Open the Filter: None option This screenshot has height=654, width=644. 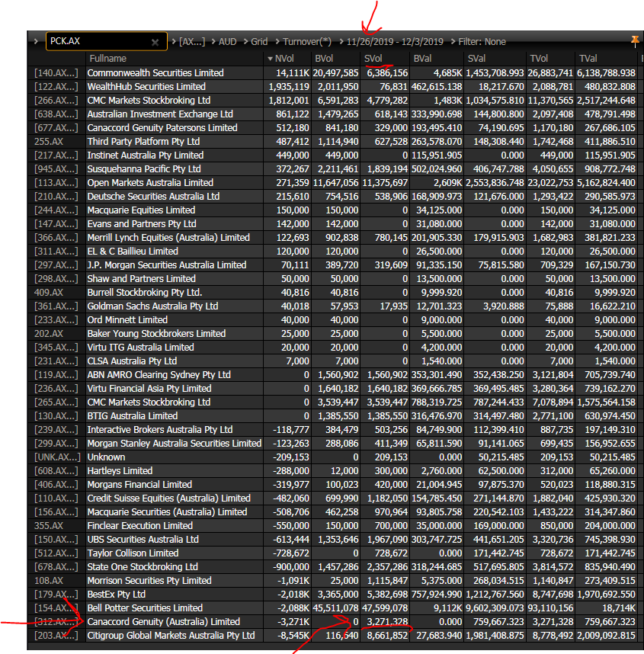[482, 42]
